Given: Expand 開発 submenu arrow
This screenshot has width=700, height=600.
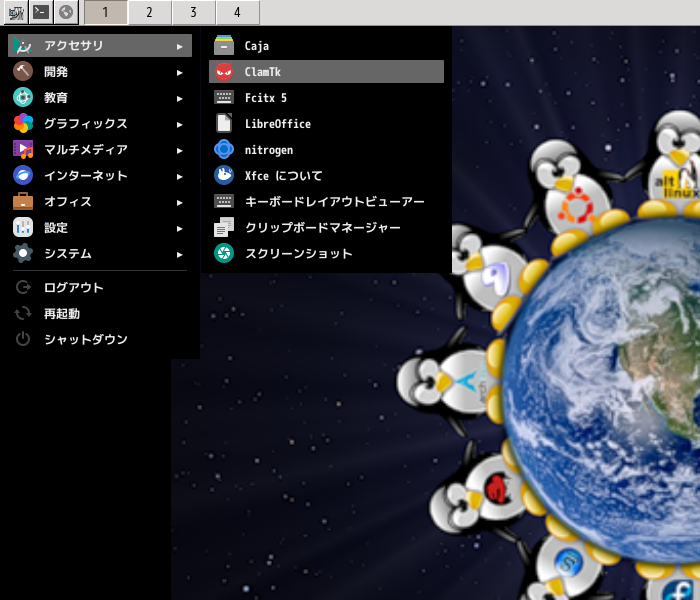Looking at the screenshot, I should [x=179, y=73].
